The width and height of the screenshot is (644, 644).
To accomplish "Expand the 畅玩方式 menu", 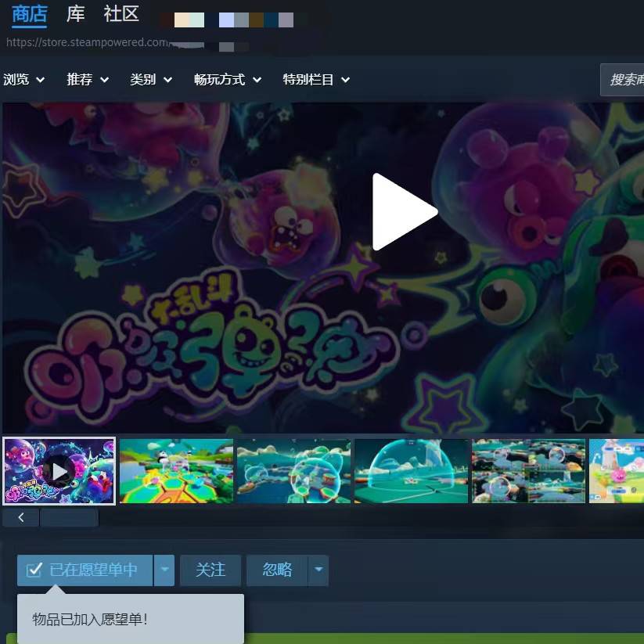I will 228,80.
